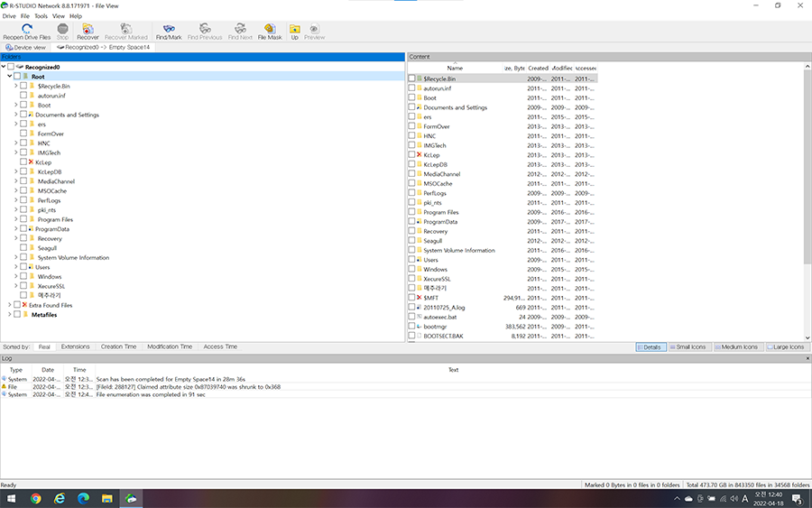Close the Log panel
This screenshot has width=812, height=508.
807,358
